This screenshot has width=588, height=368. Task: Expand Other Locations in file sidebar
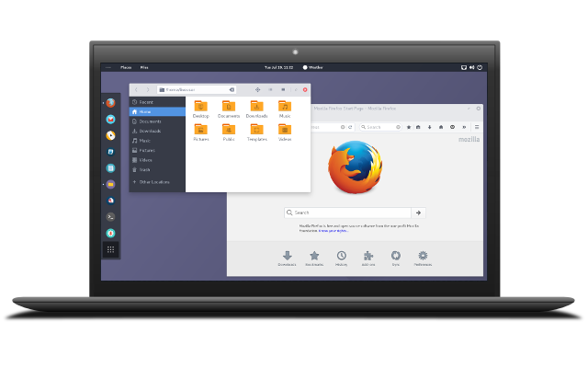(154, 182)
